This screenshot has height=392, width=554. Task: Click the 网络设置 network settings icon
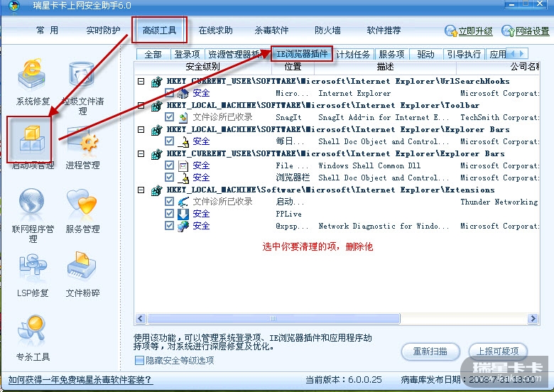508,31
